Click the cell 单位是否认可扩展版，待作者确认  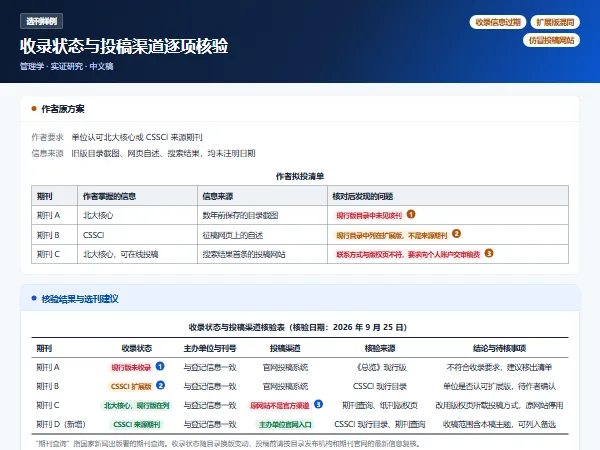[499, 386]
